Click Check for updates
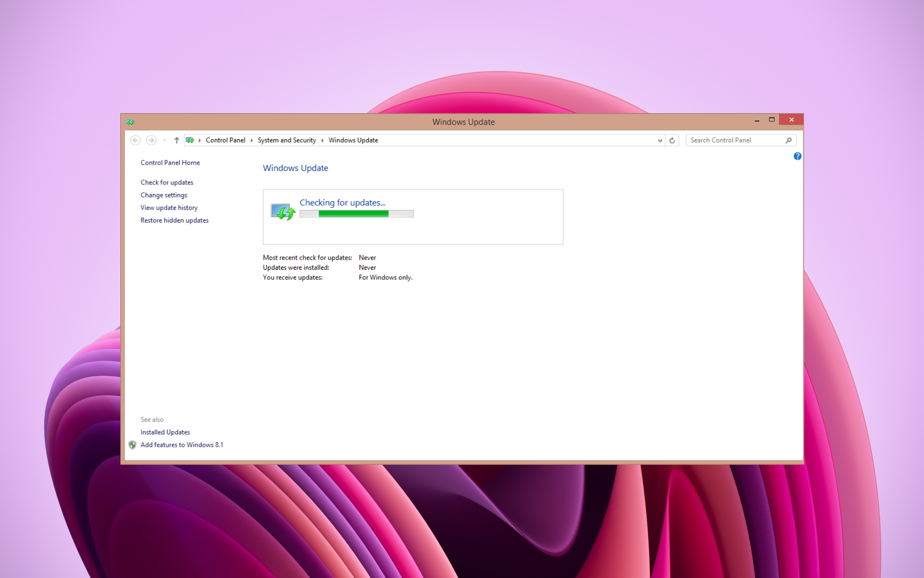 tap(167, 183)
